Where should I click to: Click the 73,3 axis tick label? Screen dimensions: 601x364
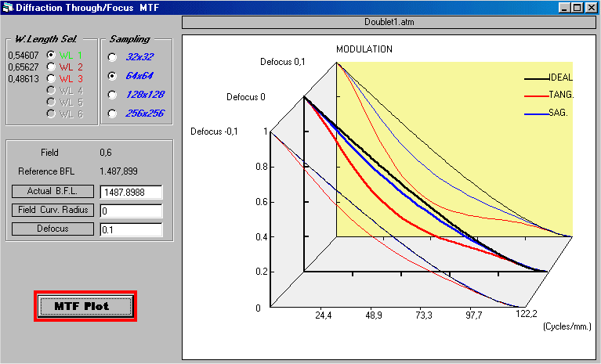(x=424, y=315)
